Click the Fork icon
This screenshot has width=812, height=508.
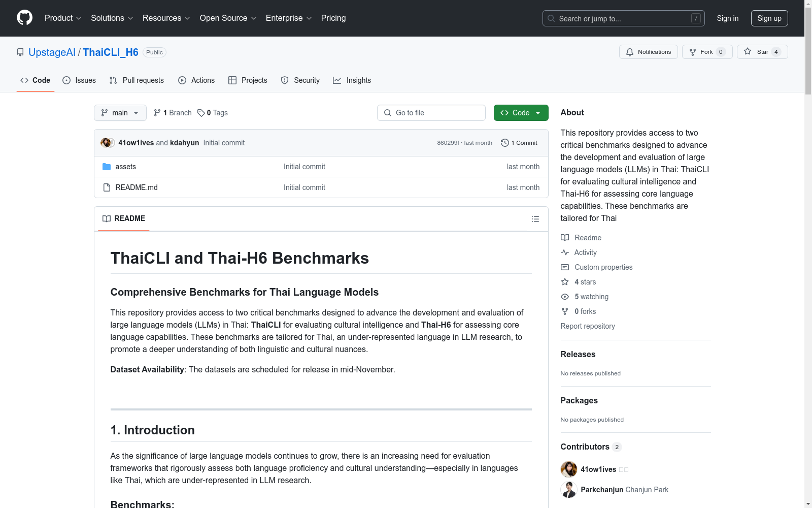pos(693,52)
